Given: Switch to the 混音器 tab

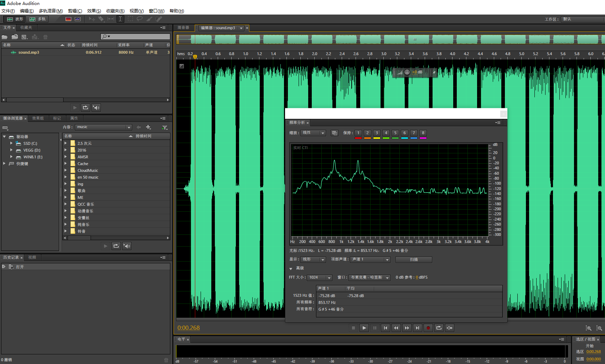Looking at the screenshot, I should pos(183,27).
